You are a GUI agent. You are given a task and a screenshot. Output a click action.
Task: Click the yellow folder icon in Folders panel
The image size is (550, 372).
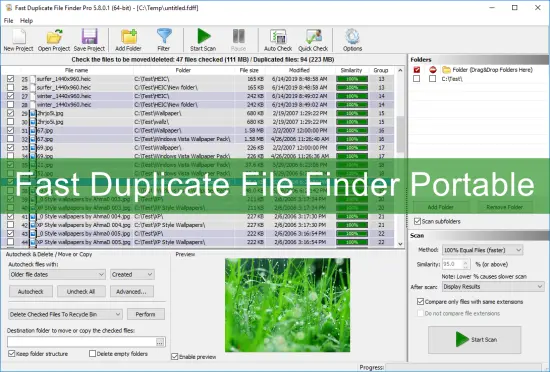point(446,69)
